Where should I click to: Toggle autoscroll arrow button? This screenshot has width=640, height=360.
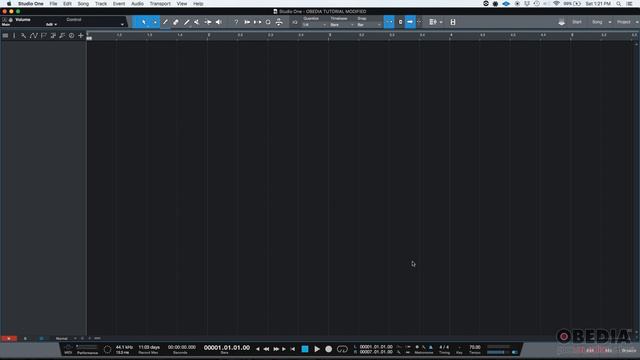point(410,22)
